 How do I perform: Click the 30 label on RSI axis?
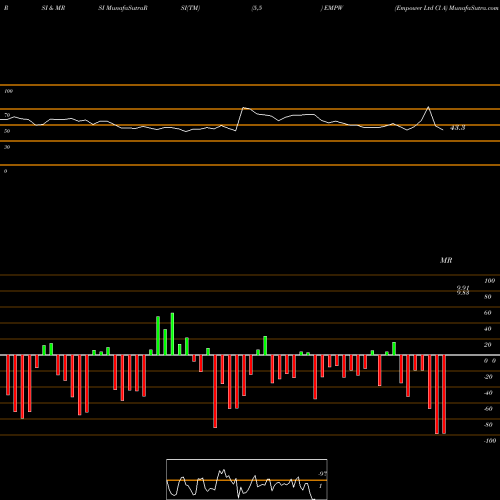pos(7,147)
